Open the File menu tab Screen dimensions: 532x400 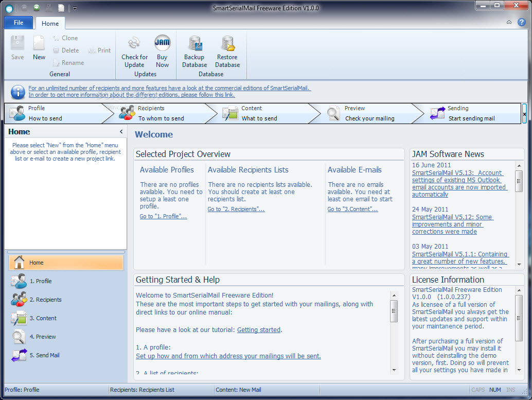point(19,23)
